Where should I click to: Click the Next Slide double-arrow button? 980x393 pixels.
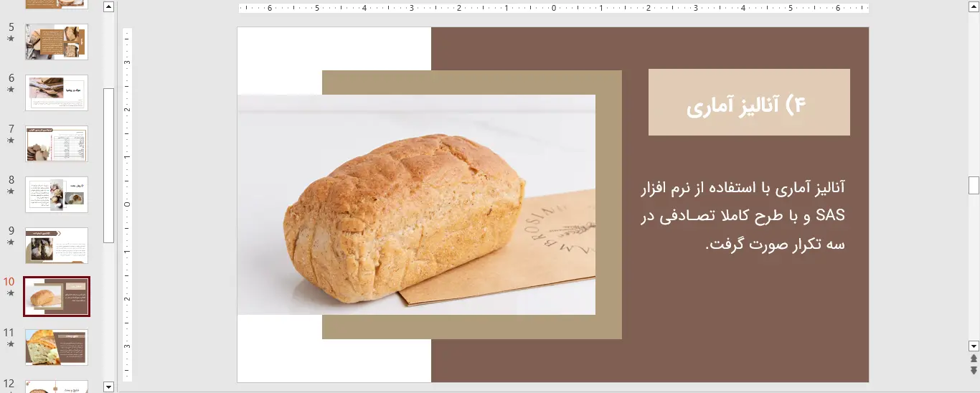tap(974, 370)
